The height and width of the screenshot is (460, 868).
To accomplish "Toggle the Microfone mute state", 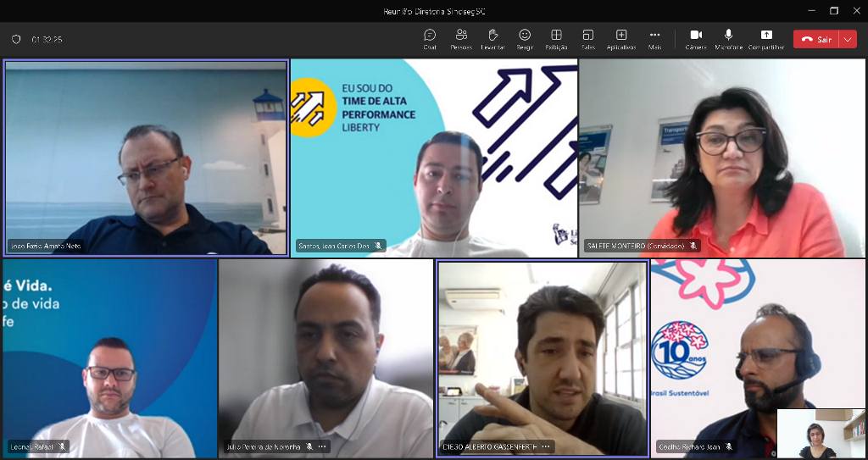I will (728, 38).
